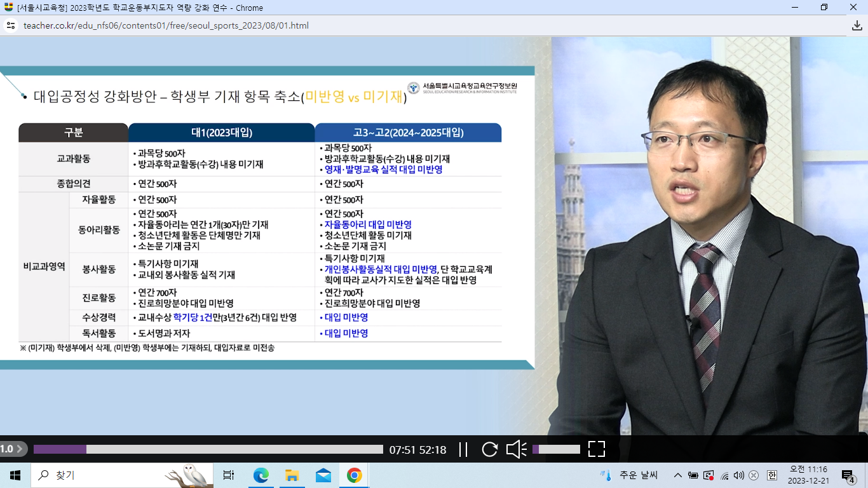Click the 진로활동 row label
Image resolution: width=868 pixels, height=488 pixels.
coord(98,297)
